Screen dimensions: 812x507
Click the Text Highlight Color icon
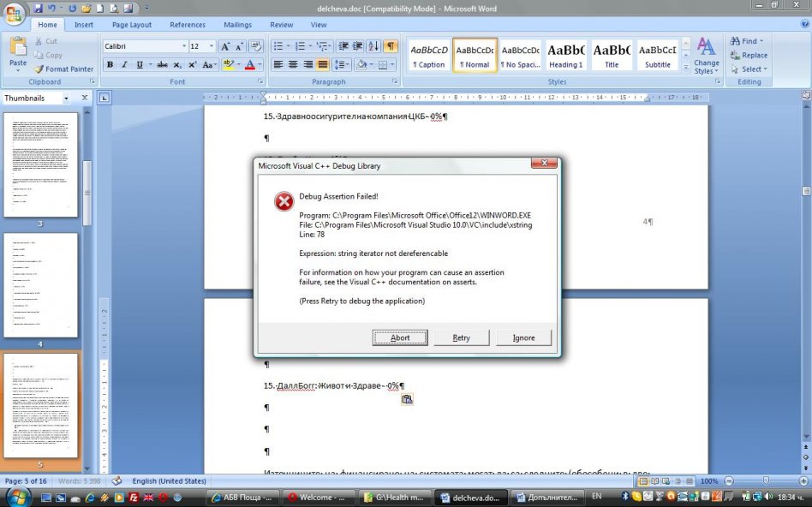[228, 64]
